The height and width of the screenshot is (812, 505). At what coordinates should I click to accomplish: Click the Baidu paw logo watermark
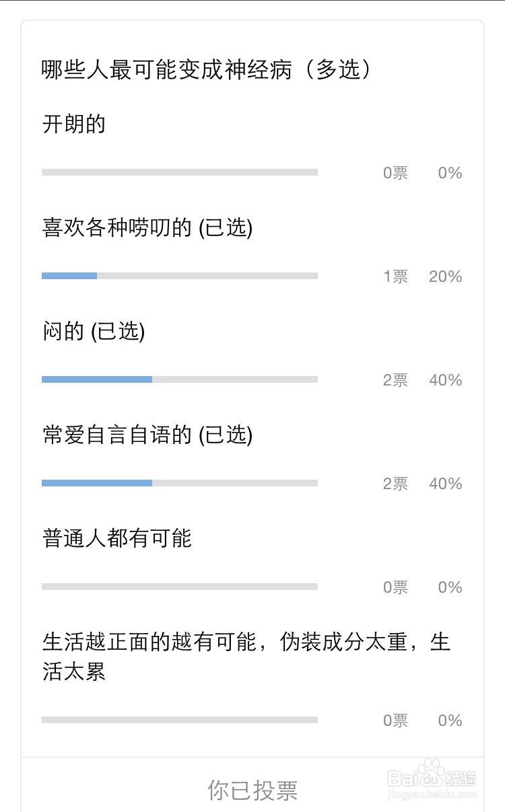tap(429, 774)
